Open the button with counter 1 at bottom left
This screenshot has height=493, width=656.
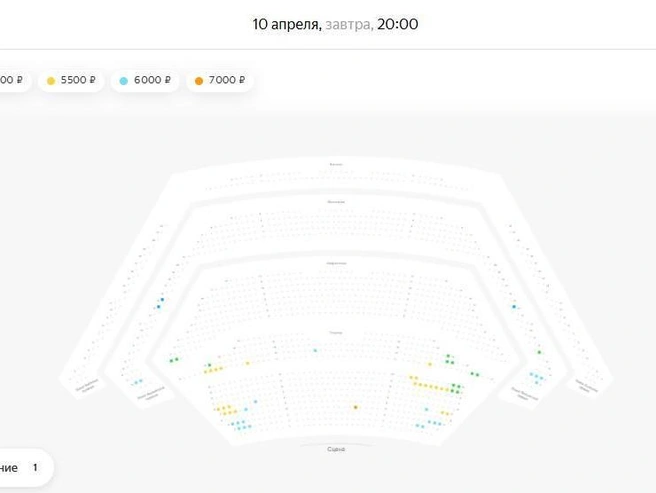pyautogui.click(x=24, y=467)
